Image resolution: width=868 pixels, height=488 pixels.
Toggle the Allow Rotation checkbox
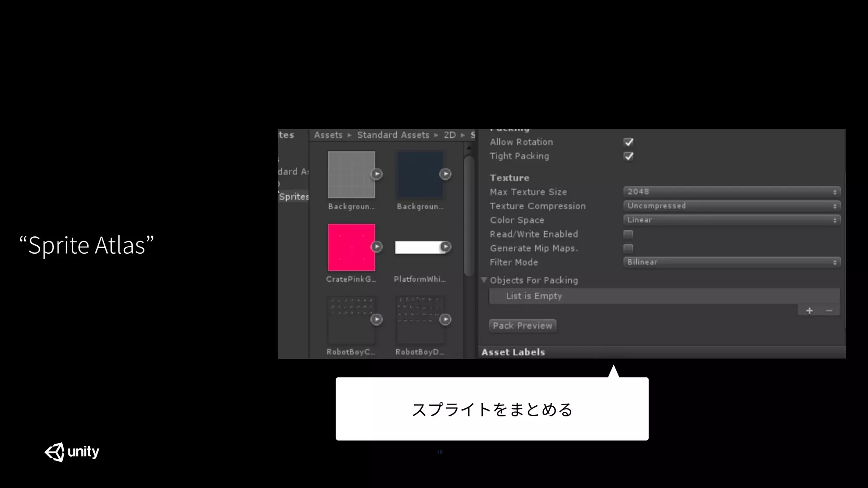coord(629,142)
